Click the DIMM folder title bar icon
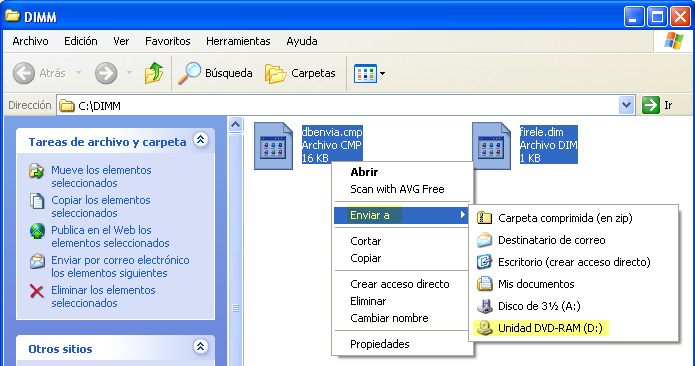 [12, 16]
